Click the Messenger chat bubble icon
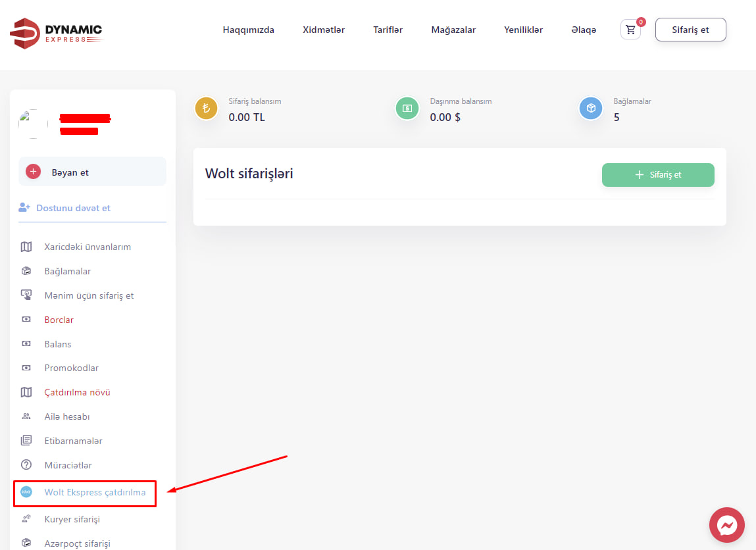Screen dimensions: 756x550 point(726,525)
